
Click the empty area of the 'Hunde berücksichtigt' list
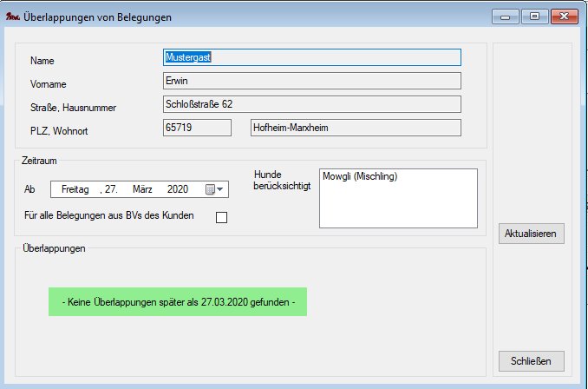[398, 208]
